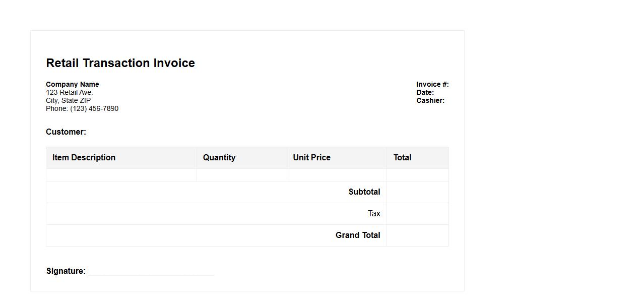This screenshot has height=303, width=644.
Task: Click empty cell under Item Description
Action: 121,175
